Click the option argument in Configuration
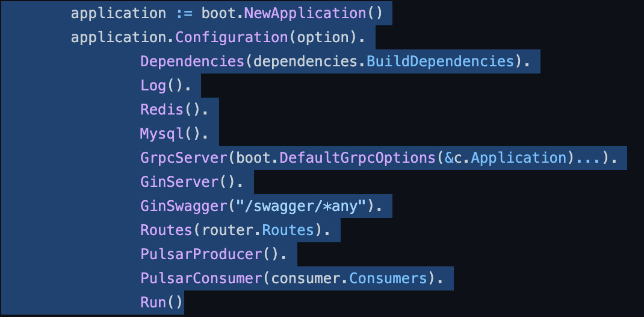This screenshot has width=644, height=317. (x=323, y=37)
